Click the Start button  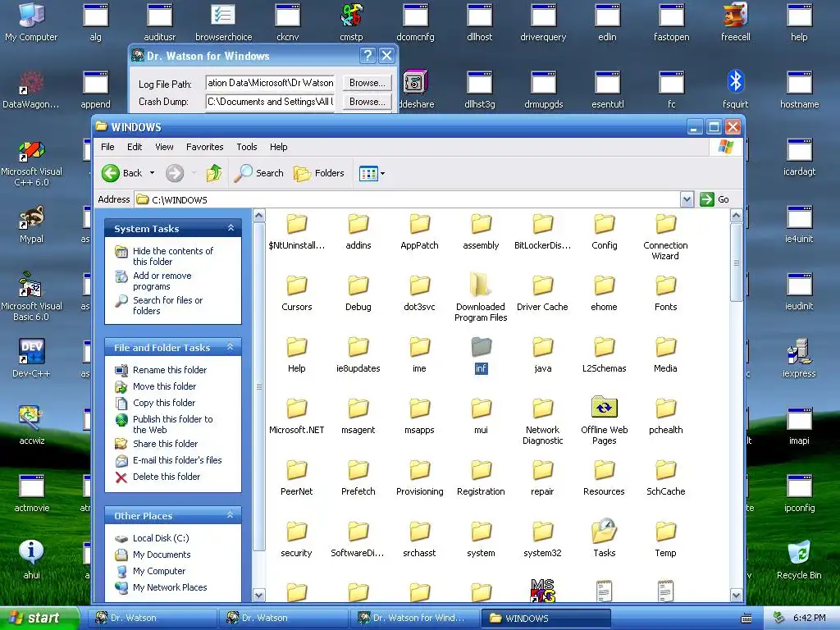(x=39, y=618)
